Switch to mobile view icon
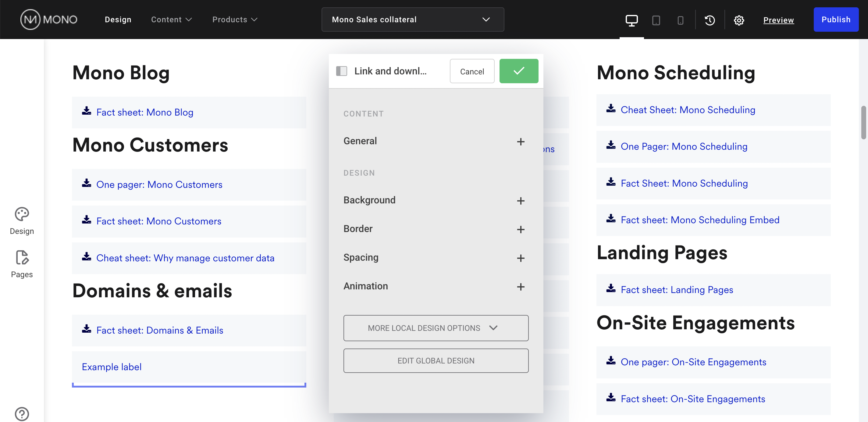The image size is (868, 422). pyautogui.click(x=680, y=20)
